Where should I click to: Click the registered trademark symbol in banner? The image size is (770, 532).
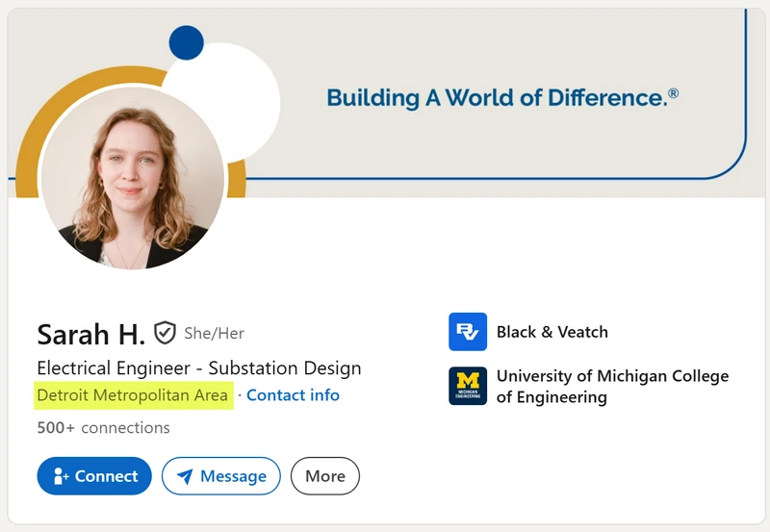(673, 93)
